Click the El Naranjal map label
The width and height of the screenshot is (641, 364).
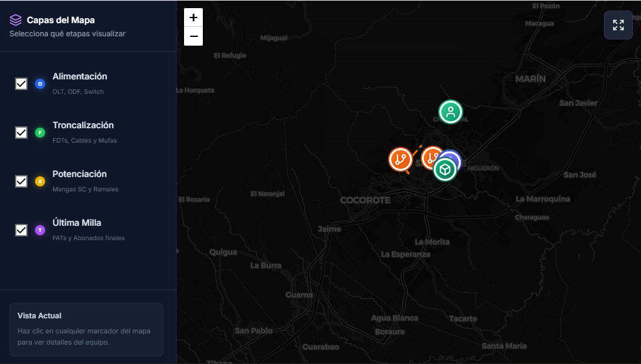[x=267, y=194]
